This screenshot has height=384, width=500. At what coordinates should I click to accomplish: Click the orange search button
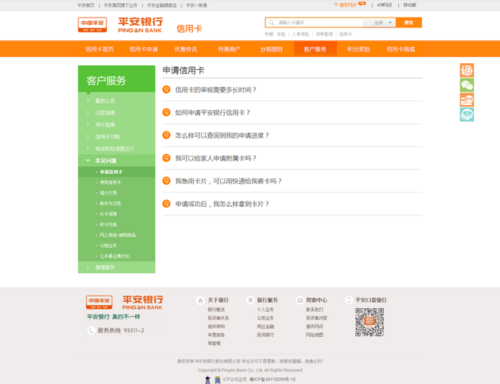[x=409, y=22]
